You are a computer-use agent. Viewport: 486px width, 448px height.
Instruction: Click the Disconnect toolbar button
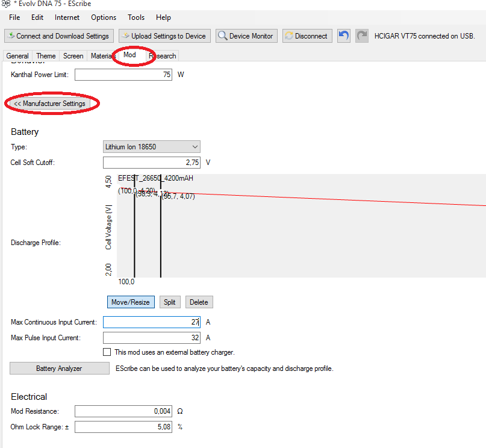pyautogui.click(x=306, y=36)
